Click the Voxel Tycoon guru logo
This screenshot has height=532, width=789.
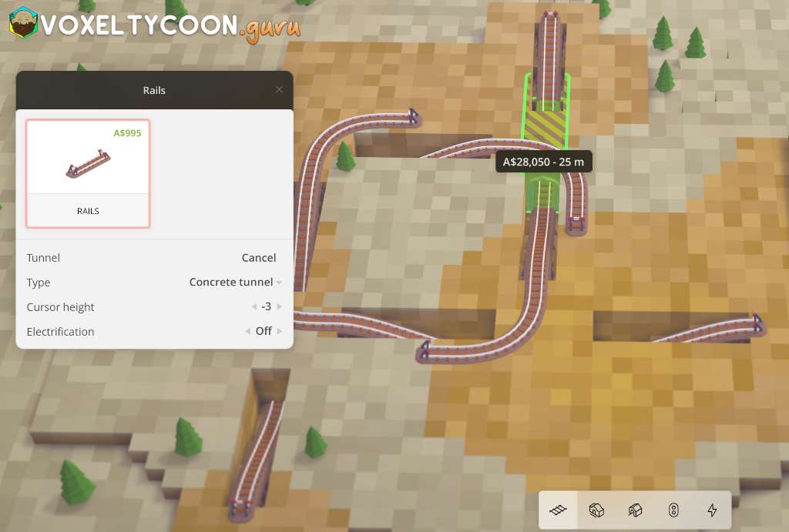(x=154, y=25)
